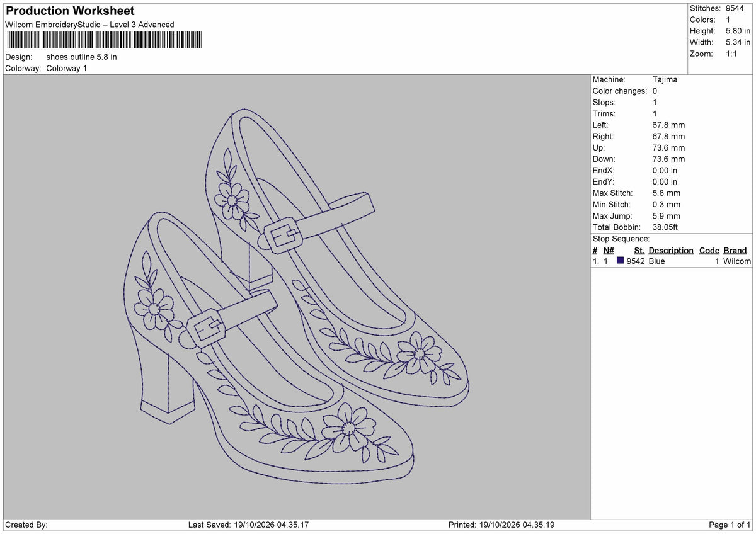Image resolution: width=756 pixels, height=534 pixels.
Task: Click the Production Worksheet title
Action: pyautogui.click(x=70, y=11)
